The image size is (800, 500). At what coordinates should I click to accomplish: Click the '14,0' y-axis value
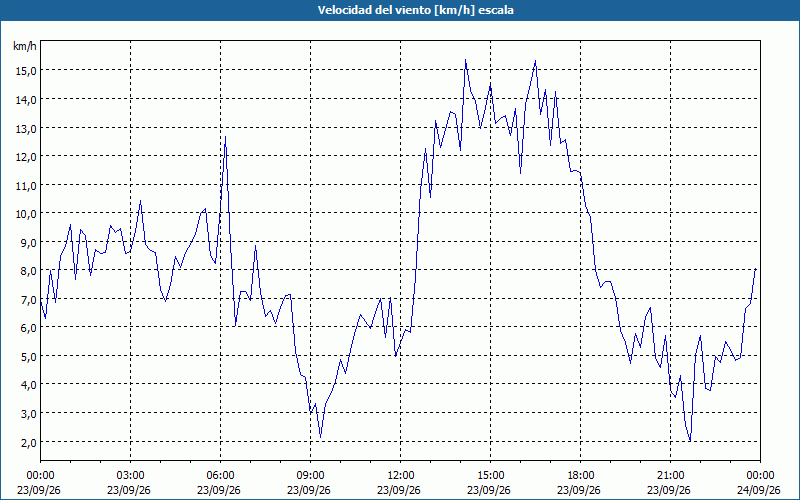tap(26, 99)
